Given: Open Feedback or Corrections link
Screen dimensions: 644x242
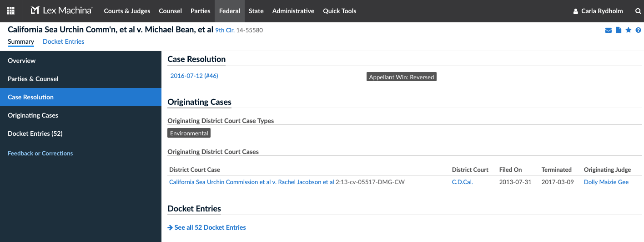Looking at the screenshot, I should coord(40,153).
